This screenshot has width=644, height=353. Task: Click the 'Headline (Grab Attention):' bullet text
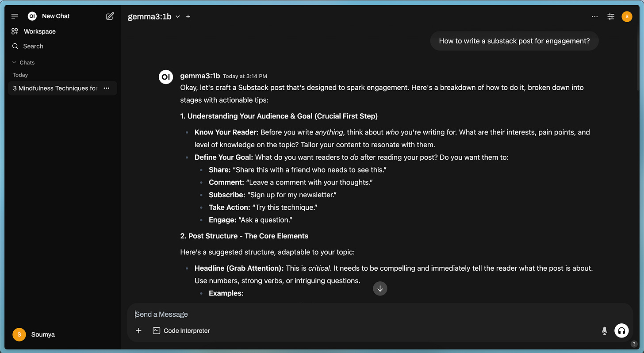(x=239, y=268)
